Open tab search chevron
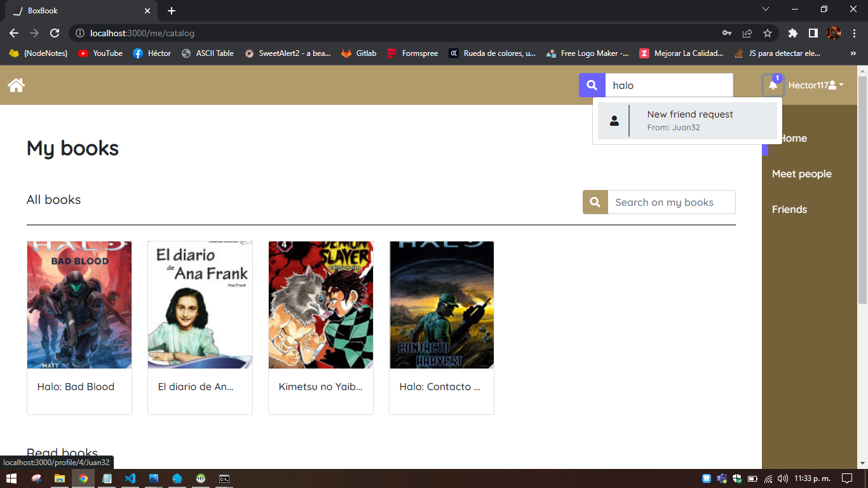868x488 pixels. (766, 9)
